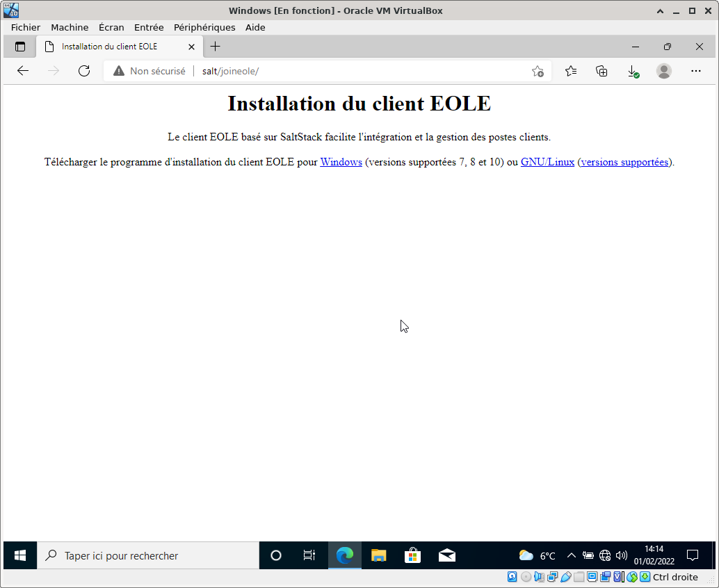Close the Installation du client EOLE tab
The width and height of the screenshot is (719, 588).
pyautogui.click(x=192, y=47)
